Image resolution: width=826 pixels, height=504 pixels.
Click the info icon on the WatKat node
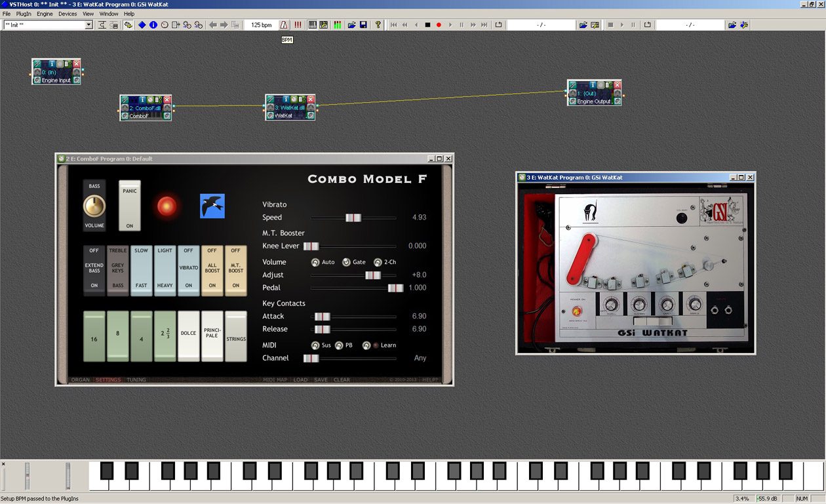click(286, 100)
